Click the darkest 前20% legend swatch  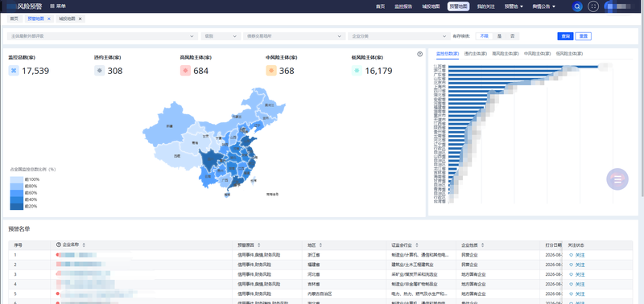click(x=17, y=207)
